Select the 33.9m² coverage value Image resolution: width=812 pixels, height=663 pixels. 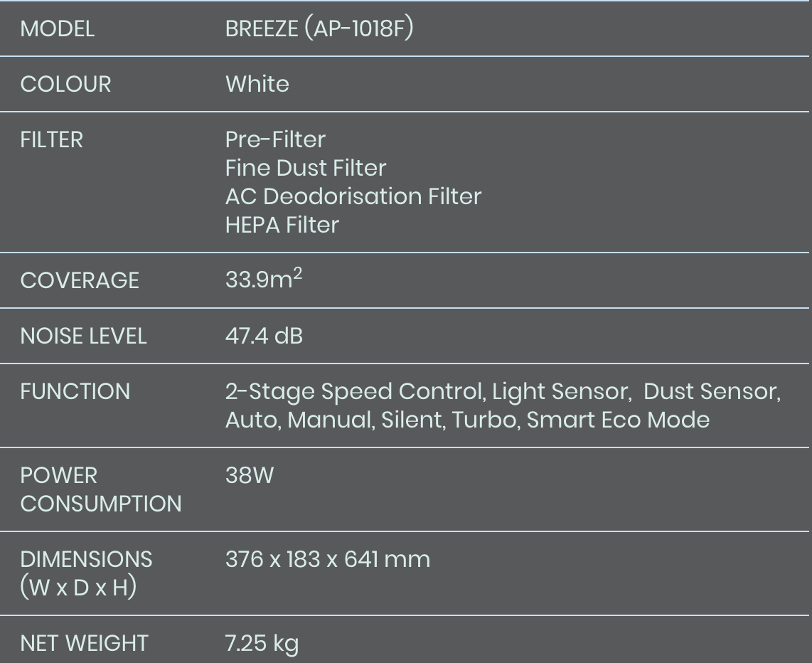[x=263, y=280]
